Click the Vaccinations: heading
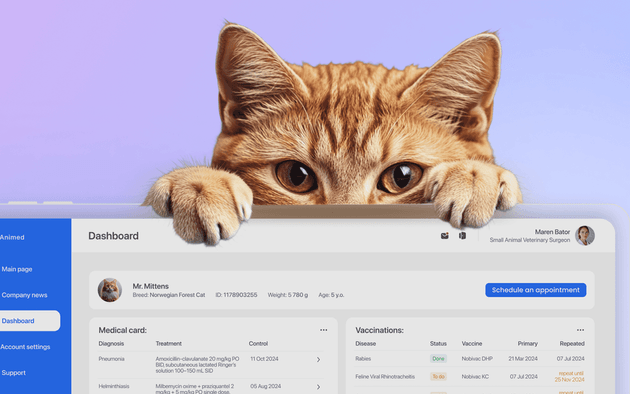Screen dimensions: 630x394 379,330
